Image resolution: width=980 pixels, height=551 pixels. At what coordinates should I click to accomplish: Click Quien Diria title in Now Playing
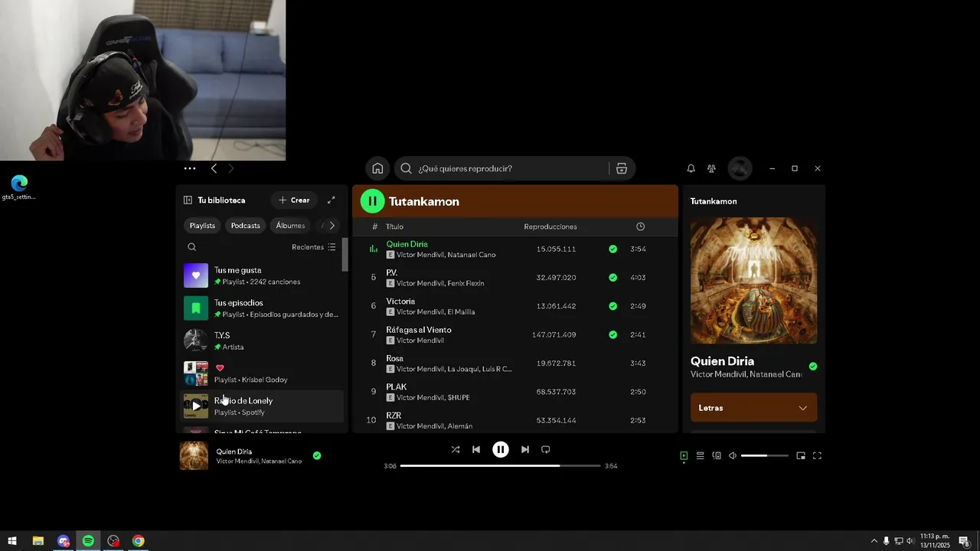pyautogui.click(x=722, y=361)
